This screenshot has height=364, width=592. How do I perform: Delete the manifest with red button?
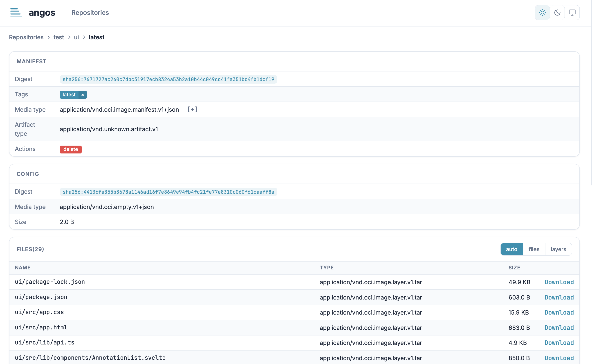[x=71, y=149]
